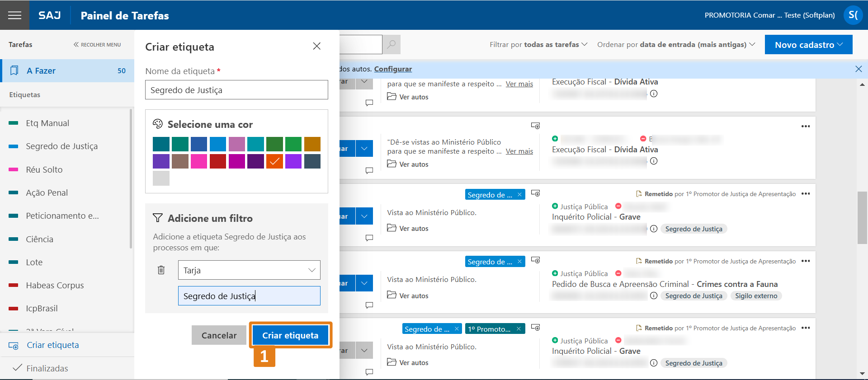Click the search magnifier icon
Image resolution: width=868 pixels, height=380 pixels.
pyautogui.click(x=391, y=44)
